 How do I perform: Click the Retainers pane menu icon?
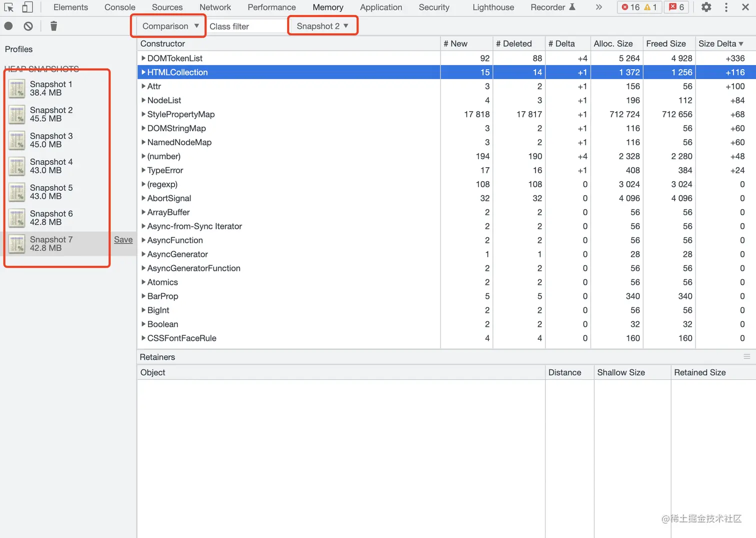(x=747, y=357)
